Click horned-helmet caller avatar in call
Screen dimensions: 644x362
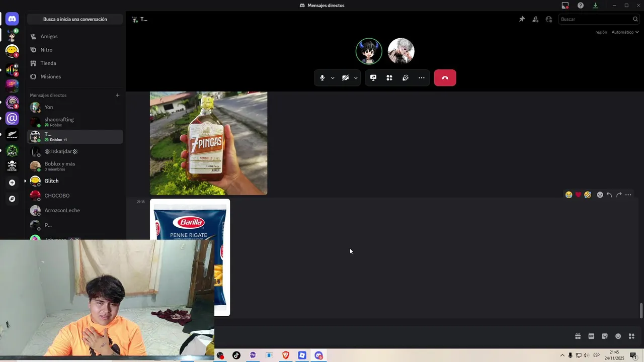tap(369, 51)
